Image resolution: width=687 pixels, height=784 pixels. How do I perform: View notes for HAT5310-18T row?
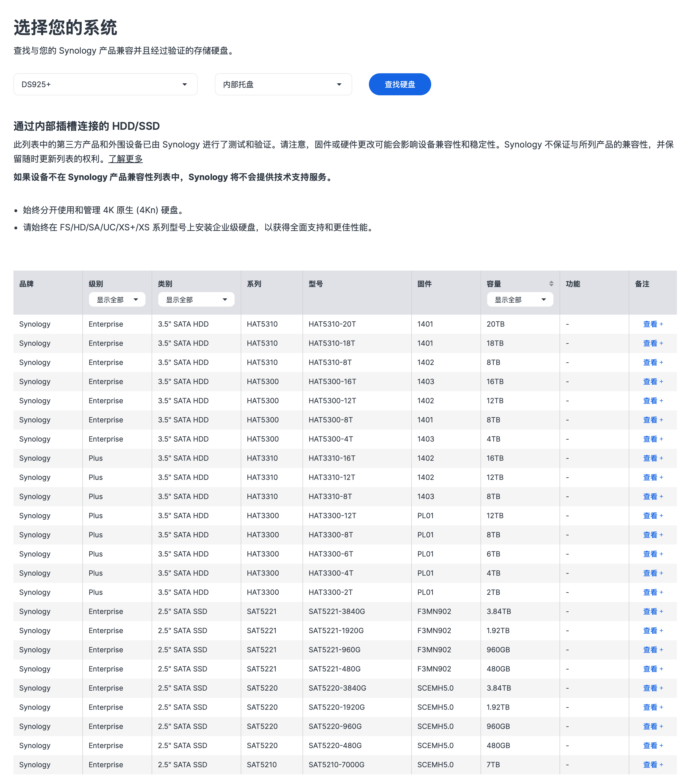tap(653, 343)
